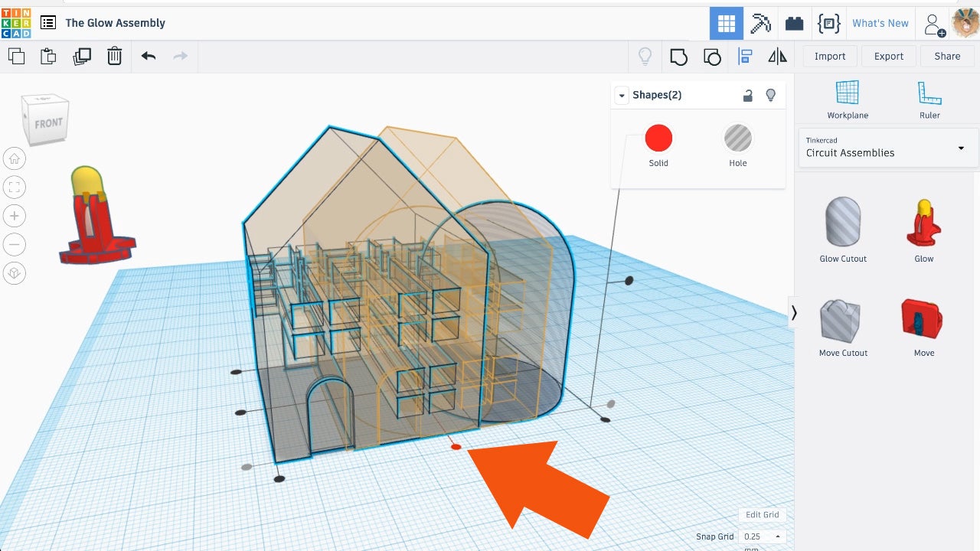Select the red Glow part on workplane

pos(96,216)
